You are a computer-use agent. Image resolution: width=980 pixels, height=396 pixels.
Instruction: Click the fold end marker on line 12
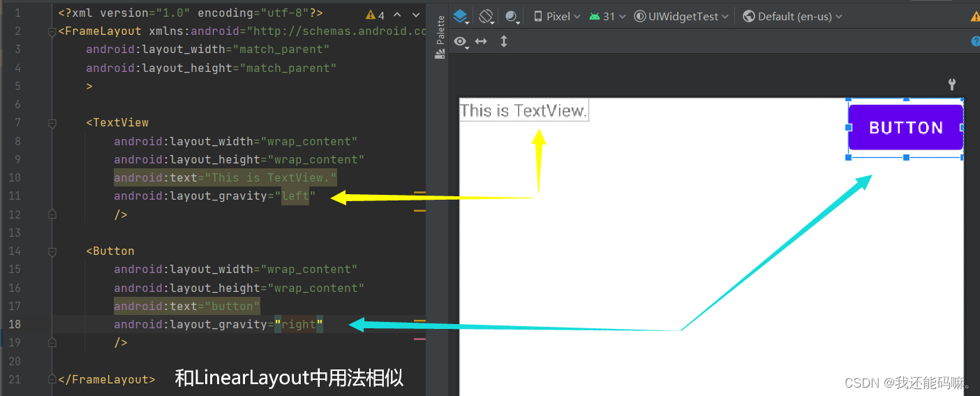pos(52,214)
